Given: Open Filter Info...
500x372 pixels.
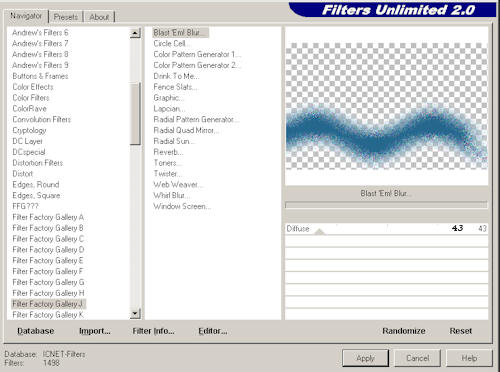Looking at the screenshot, I should pyautogui.click(x=153, y=331).
